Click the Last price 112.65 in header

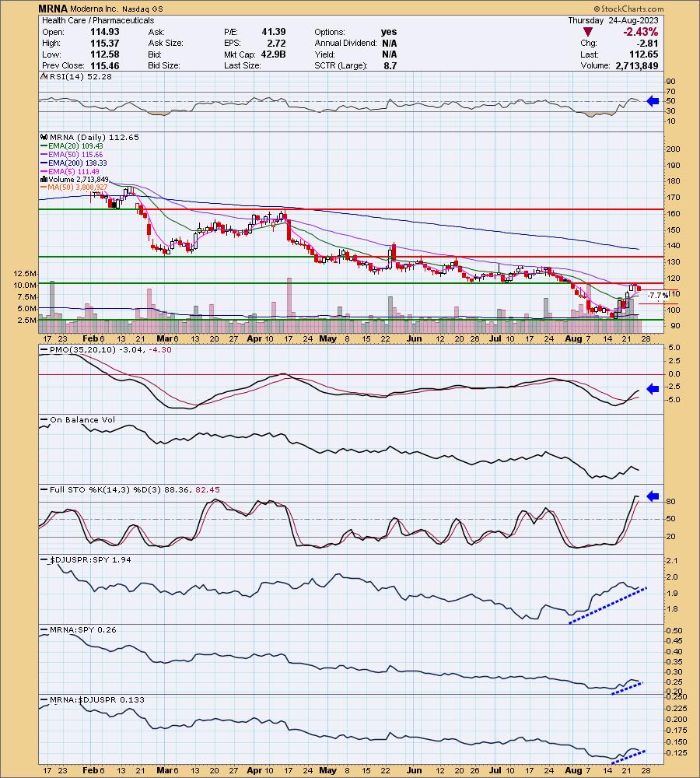point(643,54)
